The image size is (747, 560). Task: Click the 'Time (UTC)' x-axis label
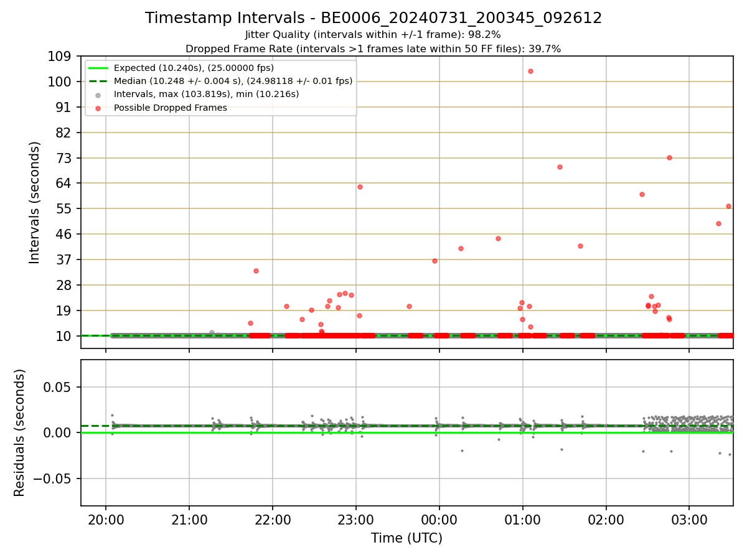coord(406,538)
